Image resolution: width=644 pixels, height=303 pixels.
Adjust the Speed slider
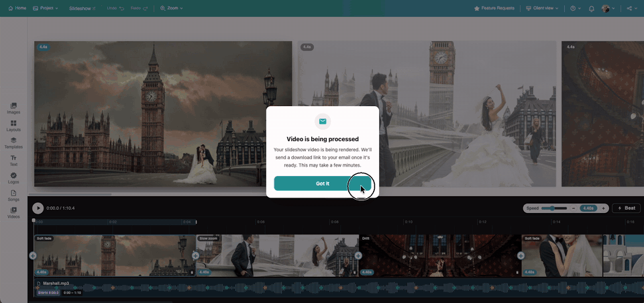[x=554, y=208]
